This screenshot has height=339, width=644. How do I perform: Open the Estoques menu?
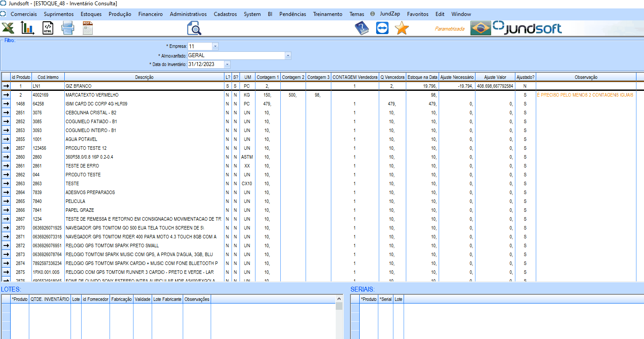(x=91, y=14)
